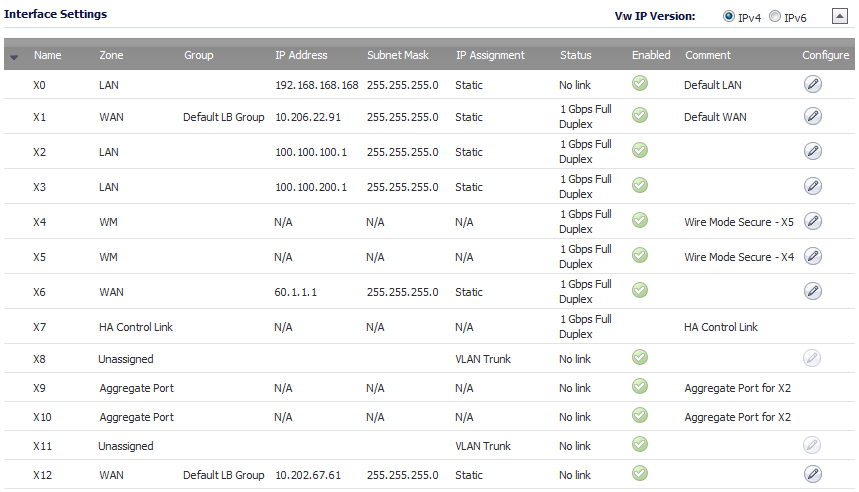Sort by IP Address column header
This screenshot has width=859, height=492.
pyautogui.click(x=301, y=55)
